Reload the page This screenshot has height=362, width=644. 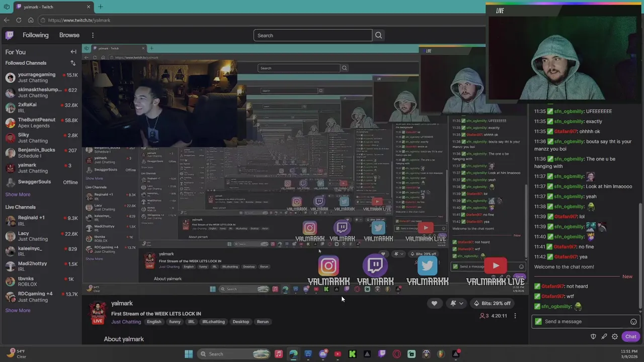pyautogui.click(x=19, y=20)
